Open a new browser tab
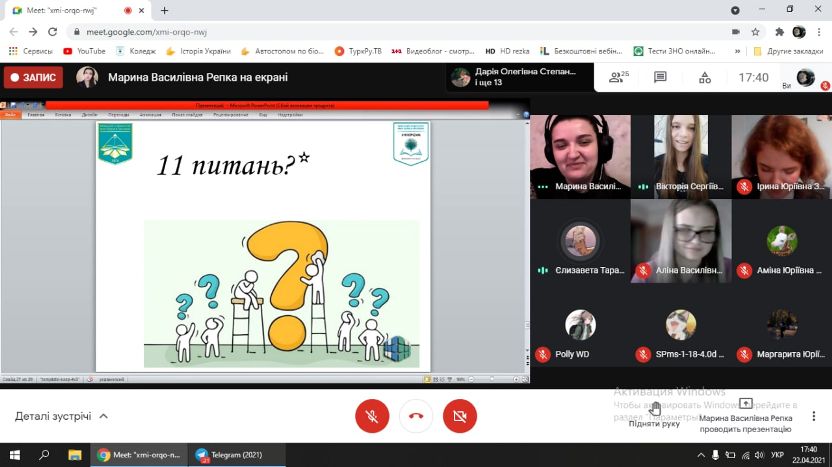The width and height of the screenshot is (832, 467). tap(164, 10)
